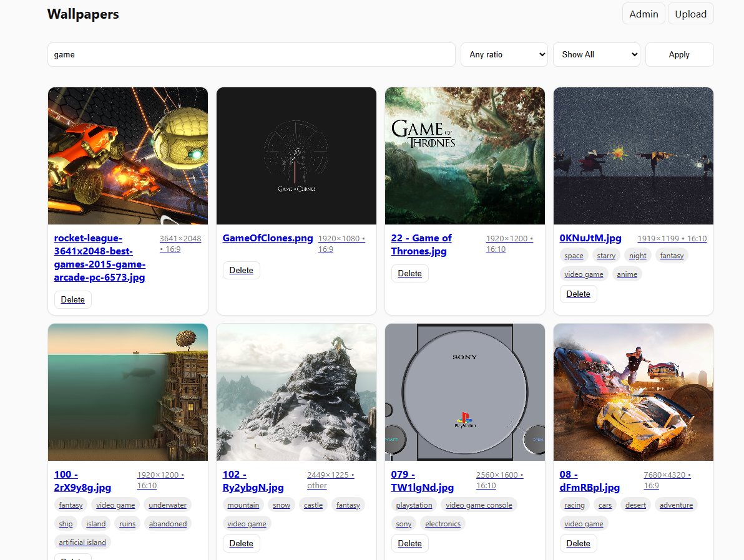Delete the 079 - TW1lgNd.jpg wallpaper
Screen dimensions: 744x560
[409, 543]
